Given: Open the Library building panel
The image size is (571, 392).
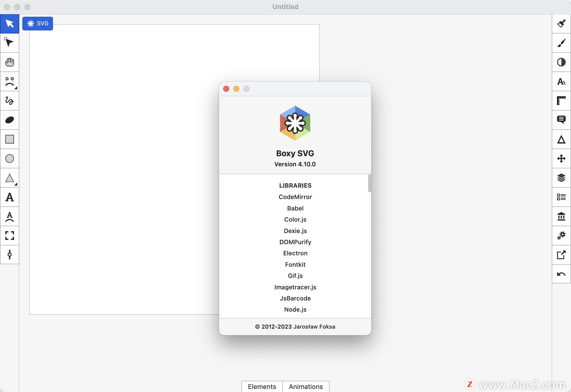Looking at the screenshot, I should (561, 217).
